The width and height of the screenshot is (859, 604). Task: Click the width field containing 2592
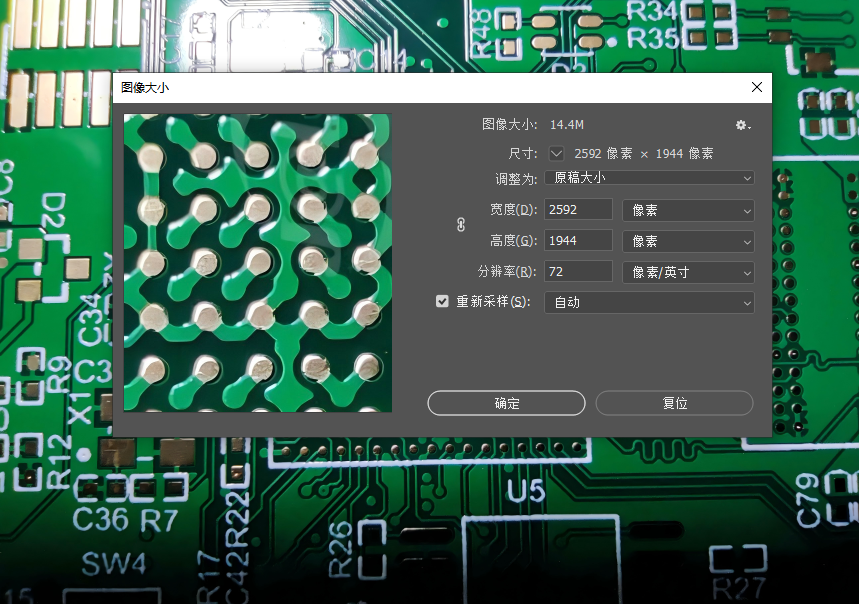point(577,209)
